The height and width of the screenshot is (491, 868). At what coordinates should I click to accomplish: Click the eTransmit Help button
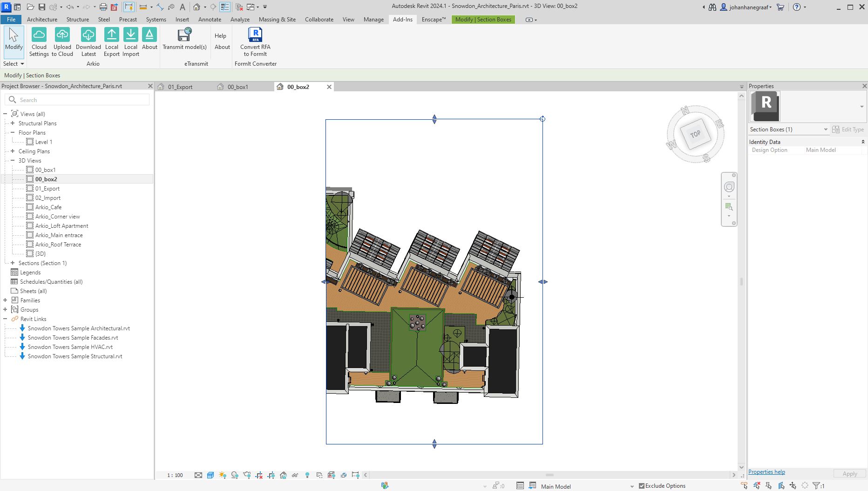click(220, 36)
